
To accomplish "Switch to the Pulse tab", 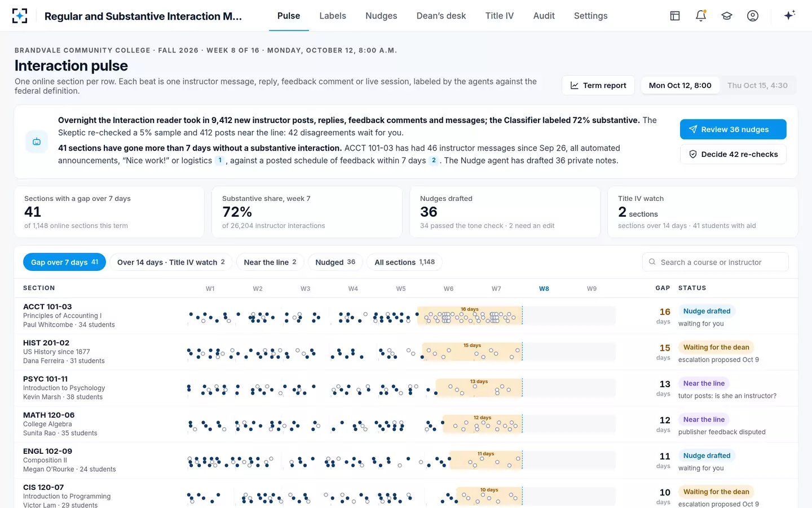I will click(289, 16).
